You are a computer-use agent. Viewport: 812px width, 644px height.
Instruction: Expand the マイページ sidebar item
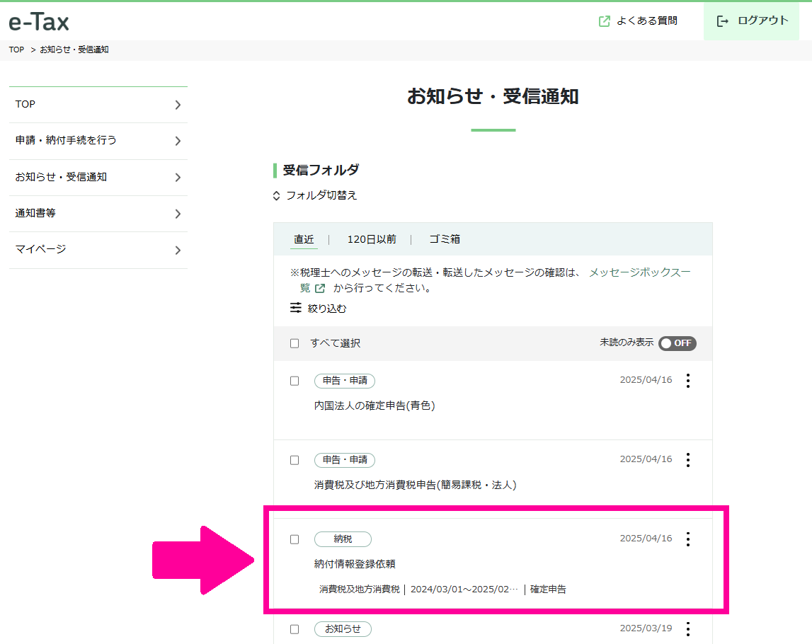(98, 250)
